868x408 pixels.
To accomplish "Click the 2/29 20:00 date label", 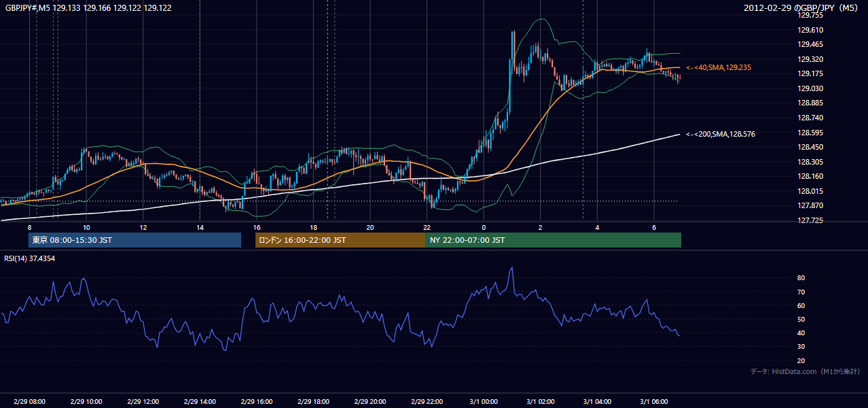I will tap(370, 402).
